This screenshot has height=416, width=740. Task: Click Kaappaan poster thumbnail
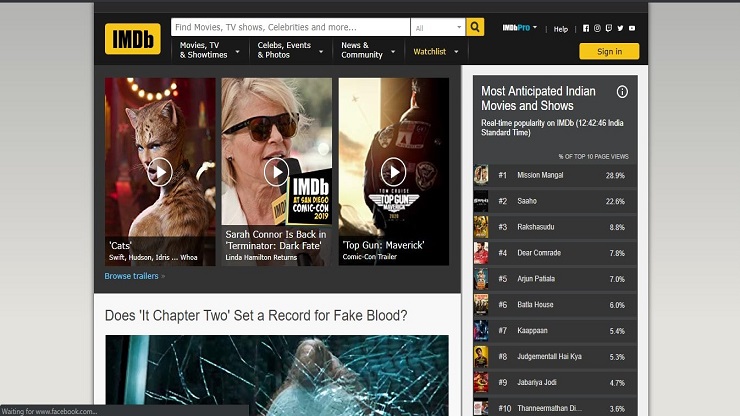(481, 331)
